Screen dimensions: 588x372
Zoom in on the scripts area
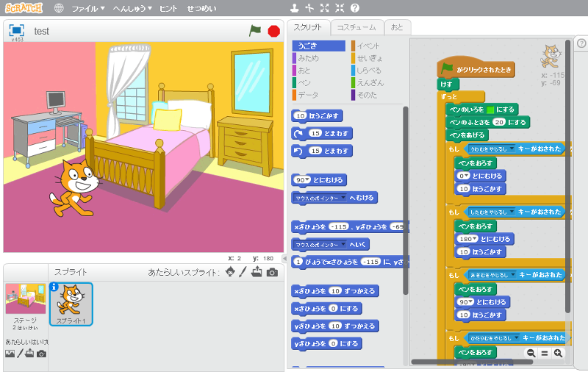558,353
